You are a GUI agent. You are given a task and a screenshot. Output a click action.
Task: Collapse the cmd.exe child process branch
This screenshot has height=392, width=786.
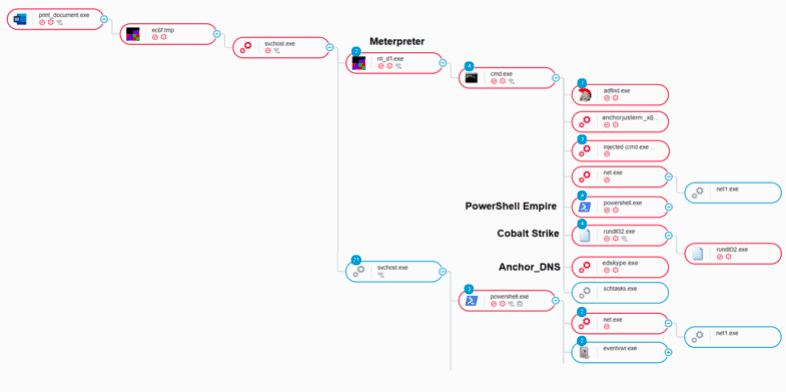coord(555,78)
